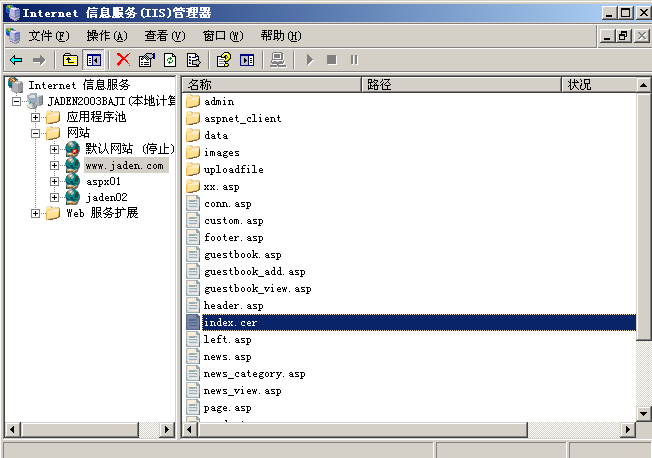Click the Refresh page icon
652x458 pixels.
pyautogui.click(x=170, y=60)
